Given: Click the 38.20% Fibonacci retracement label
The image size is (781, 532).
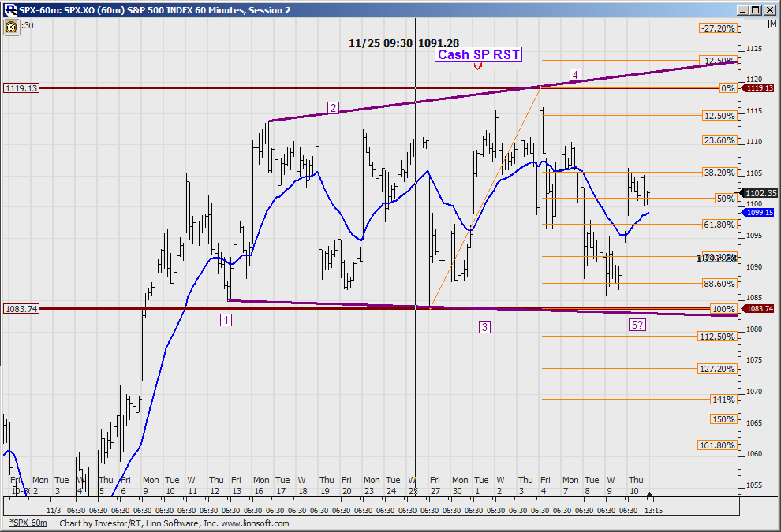Looking at the screenshot, I should pos(719,173).
